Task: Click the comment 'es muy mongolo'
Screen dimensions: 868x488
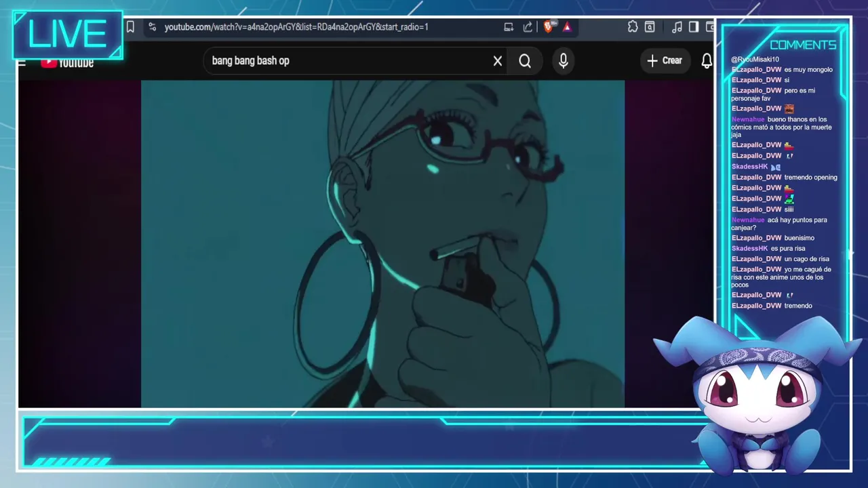Action: click(x=808, y=70)
